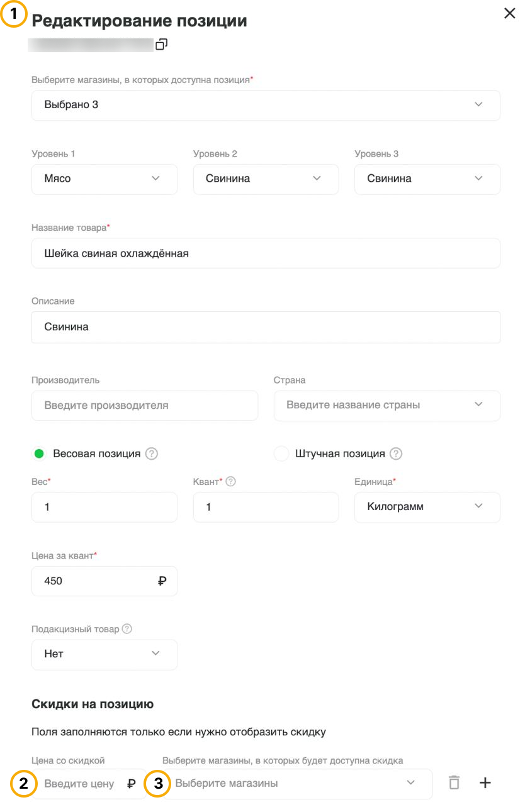Focus the Цена за квант field showing 450

coord(104,581)
